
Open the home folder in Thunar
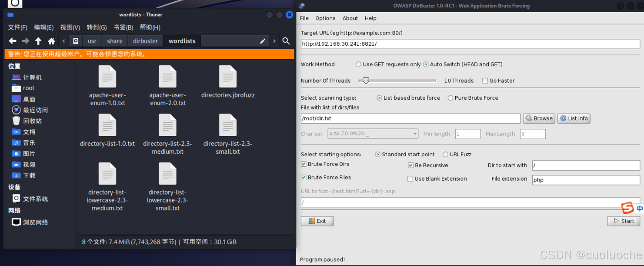click(x=51, y=41)
